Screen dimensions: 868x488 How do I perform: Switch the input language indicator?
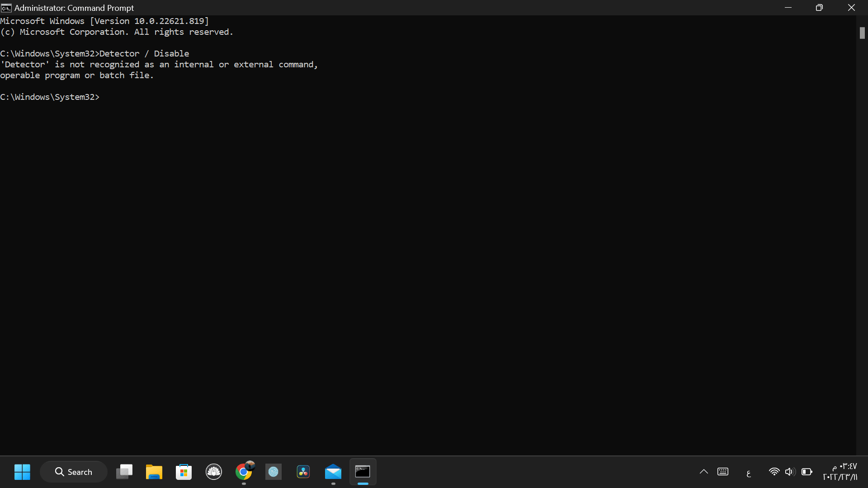click(x=749, y=473)
